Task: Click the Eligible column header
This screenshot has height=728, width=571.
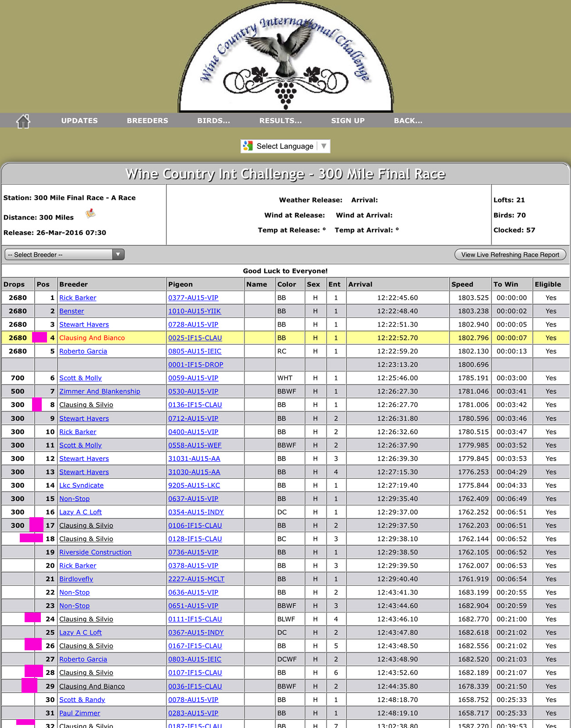Action: [x=548, y=284]
